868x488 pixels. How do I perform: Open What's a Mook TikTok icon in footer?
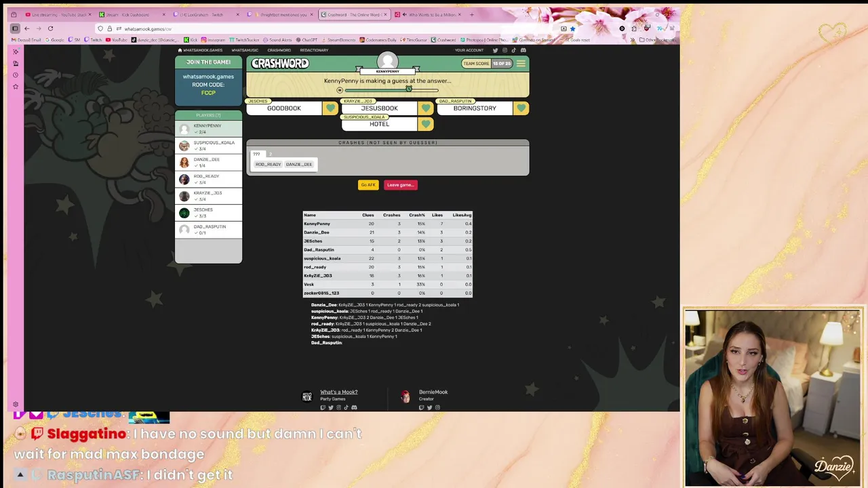point(346,407)
